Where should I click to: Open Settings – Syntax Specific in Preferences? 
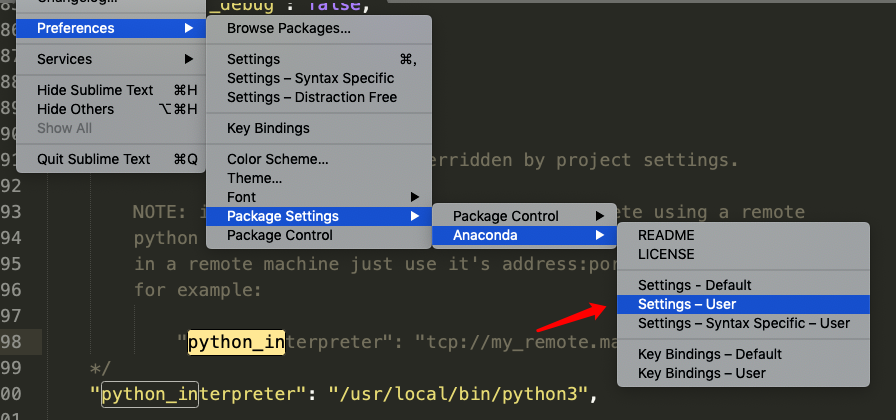pyautogui.click(x=318, y=78)
